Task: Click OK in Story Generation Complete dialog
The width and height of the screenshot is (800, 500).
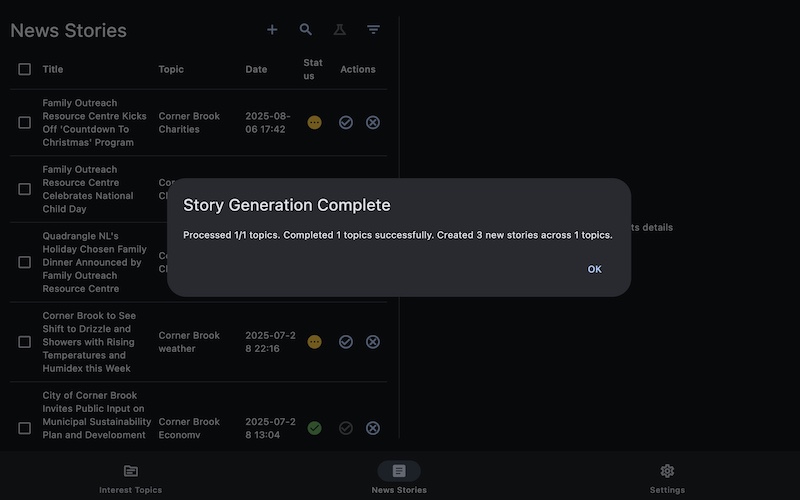Action: 594,269
